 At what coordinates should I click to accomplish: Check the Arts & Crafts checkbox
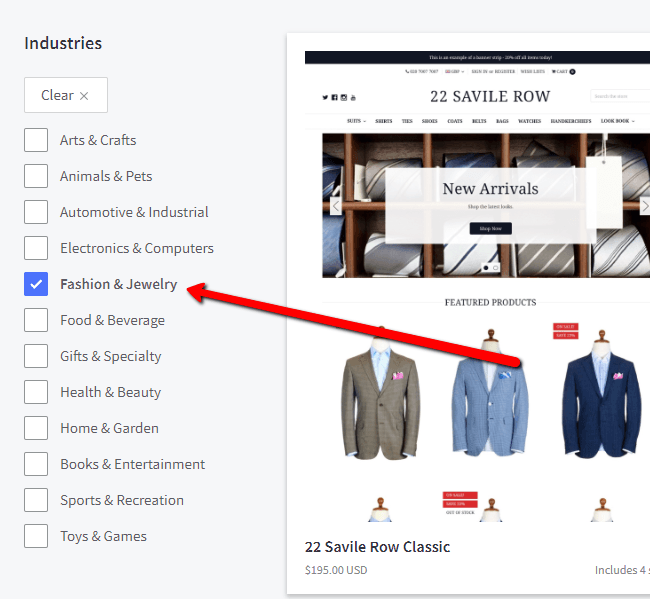[x=36, y=140]
